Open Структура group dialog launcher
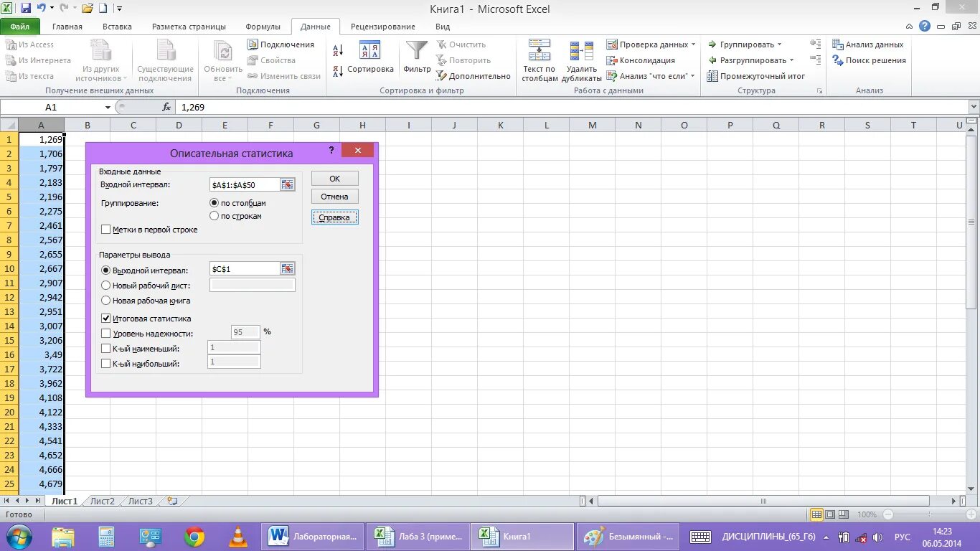980x551 pixels. click(819, 91)
